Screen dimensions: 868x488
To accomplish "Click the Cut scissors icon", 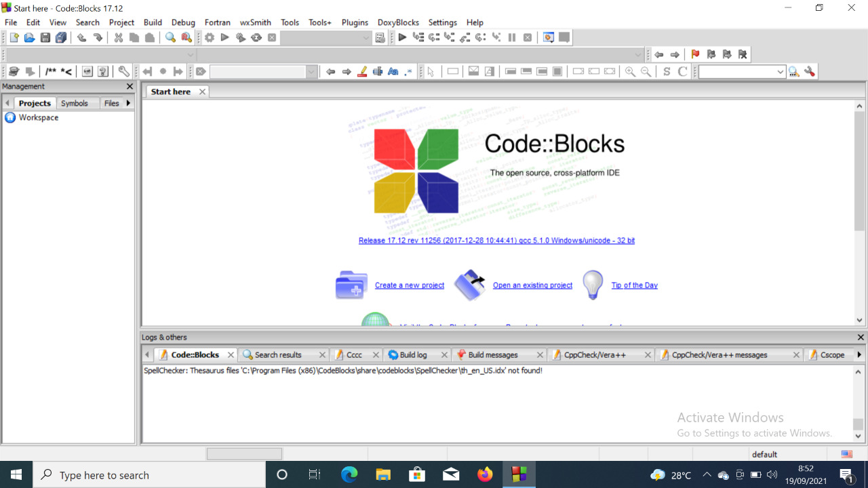I will [x=118, y=38].
